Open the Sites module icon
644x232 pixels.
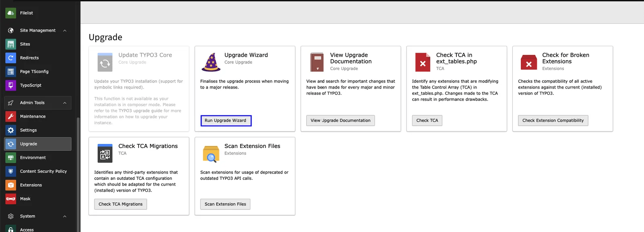(11, 44)
